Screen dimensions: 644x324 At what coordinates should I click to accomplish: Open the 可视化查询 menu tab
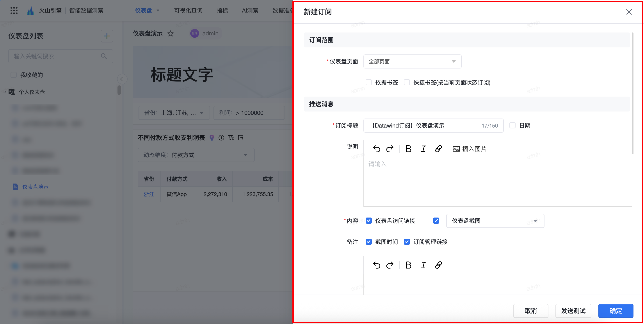click(188, 11)
